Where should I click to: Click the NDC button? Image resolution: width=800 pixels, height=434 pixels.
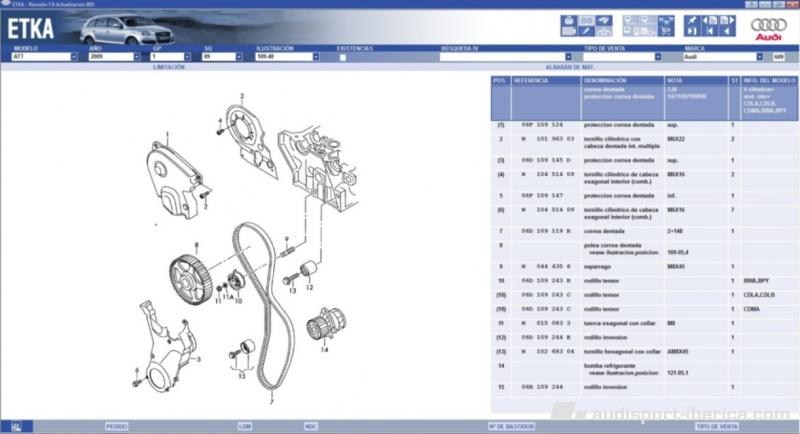point(311,426)
